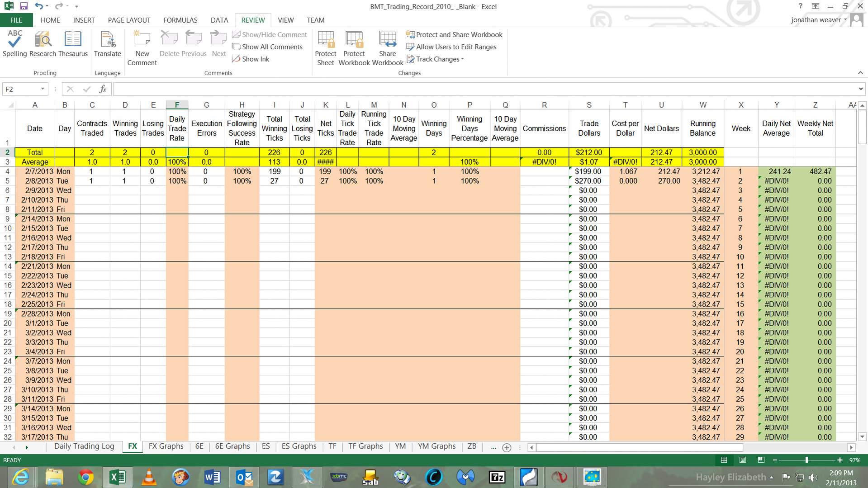Image resolution: width=868 pixels, height=488 pixels.
Task: Click into the formula bar
Action: click(484, 89)
